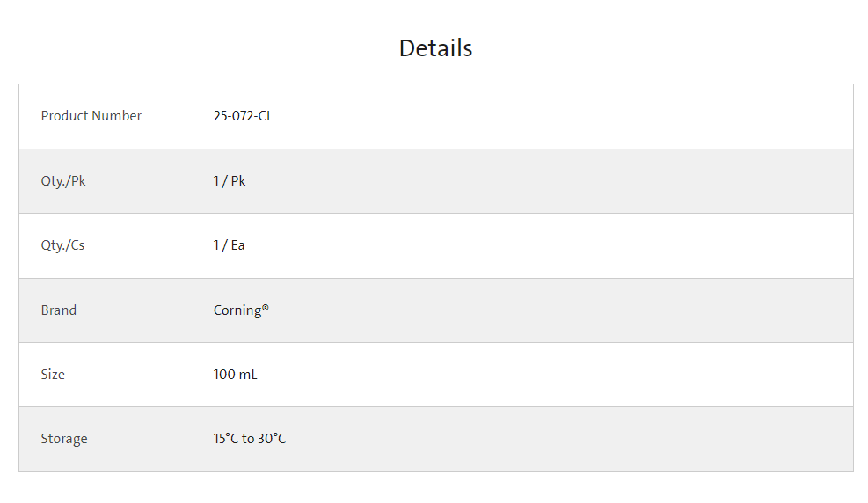Select the Qty./Pk label
The height and width of the screenshot is (503, 868).
[x=63, y=181]
